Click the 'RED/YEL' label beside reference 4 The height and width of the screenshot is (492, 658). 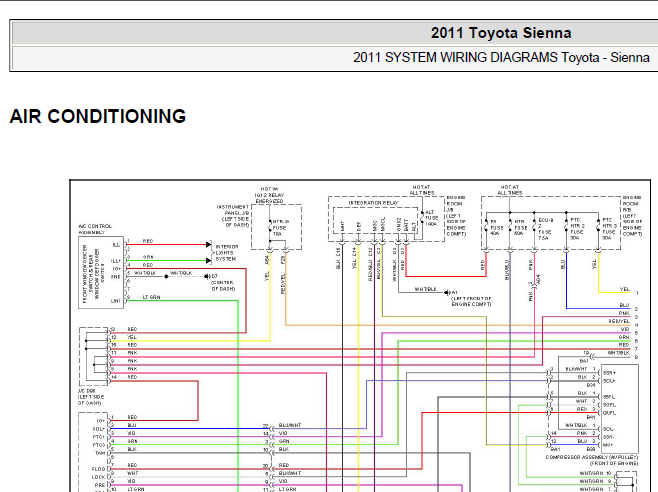point(619,321)
